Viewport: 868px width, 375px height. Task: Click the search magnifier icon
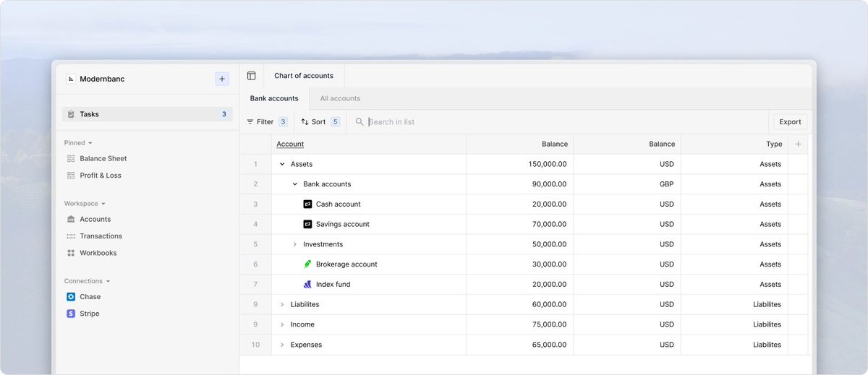pos(359,122)
